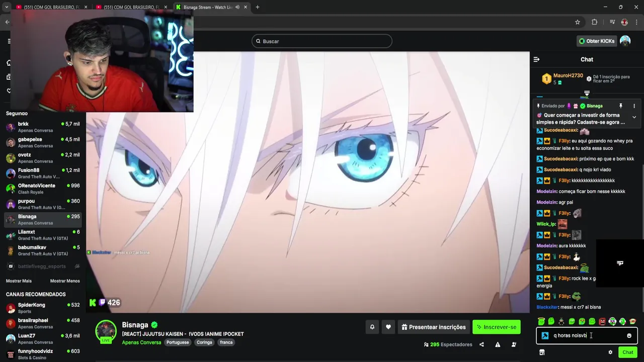Viewport: 644px width, 362px height.
Task: Focus the Buscar search field
Action: pos(322,41)
